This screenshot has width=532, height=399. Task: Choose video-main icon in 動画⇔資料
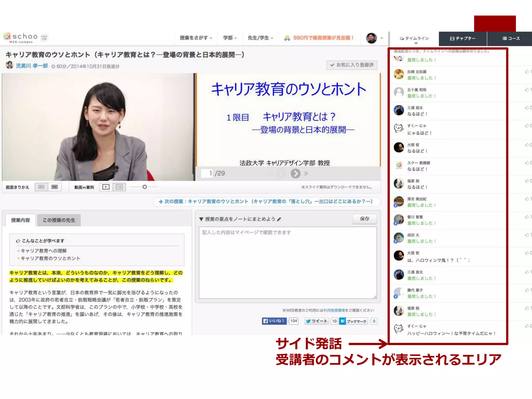106,187
